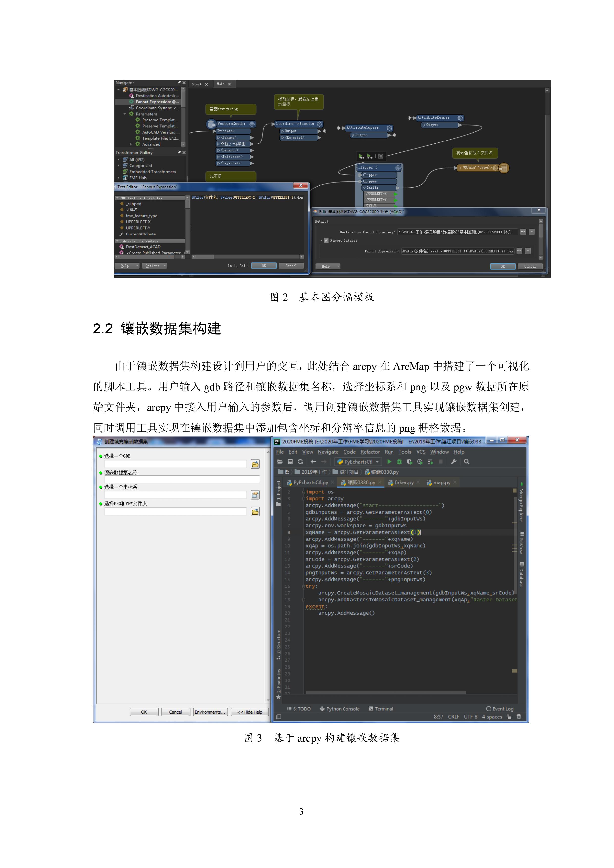Click the Save All floppy icon
This screenshot has height=868, width=614.
(x=290, y=461)
